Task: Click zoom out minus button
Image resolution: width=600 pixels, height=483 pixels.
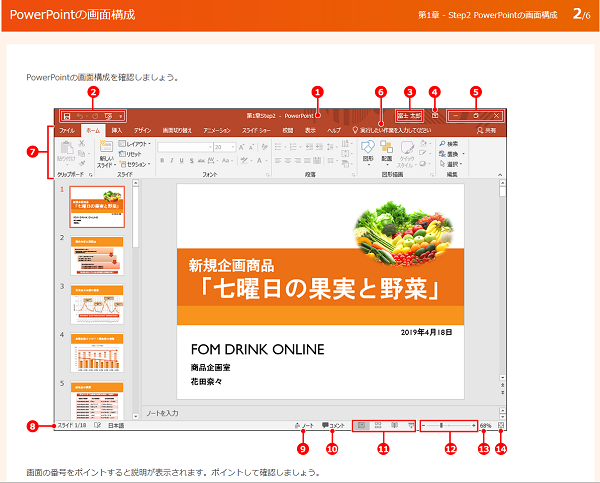Action: point(424,425)
